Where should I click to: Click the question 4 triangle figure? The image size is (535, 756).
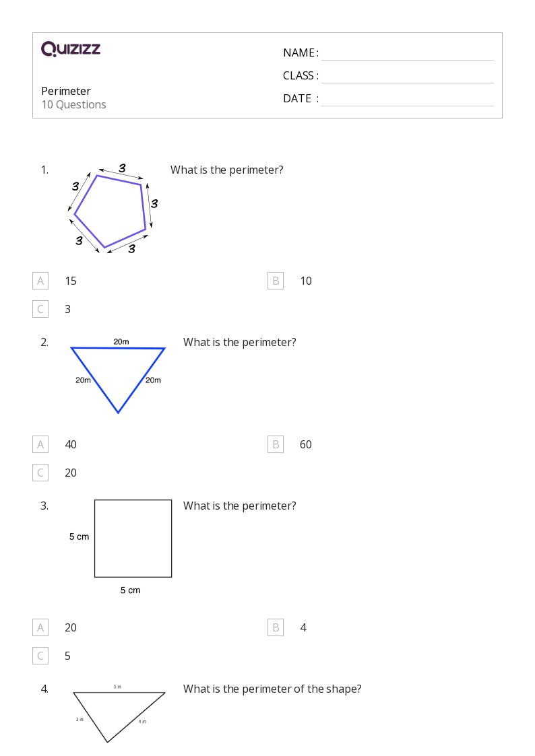(x=118, y=714)
